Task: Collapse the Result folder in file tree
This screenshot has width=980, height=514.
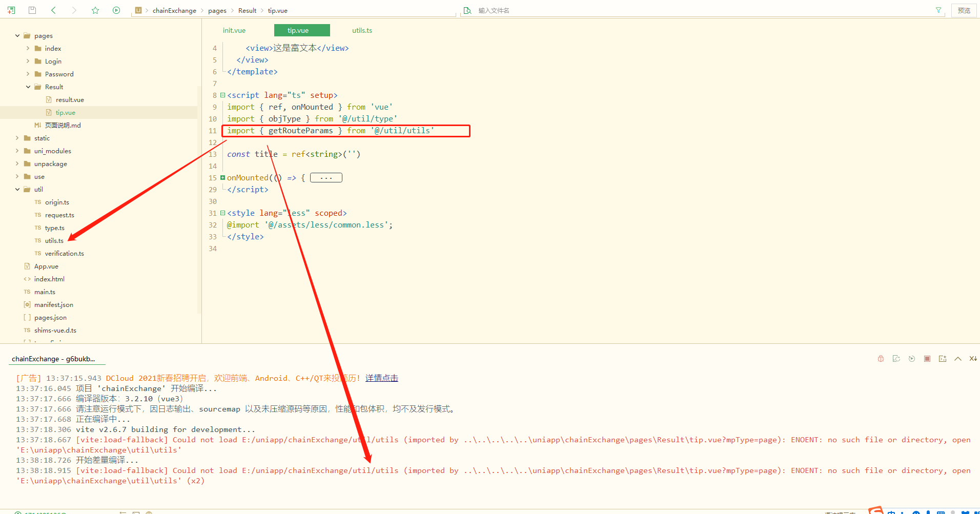Action: [x=28, y=87]
